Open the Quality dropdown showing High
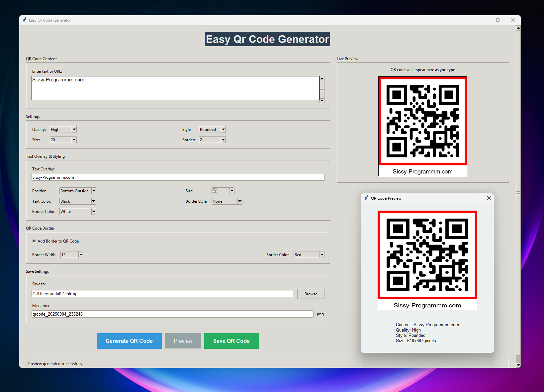 (x=74, y=130)
